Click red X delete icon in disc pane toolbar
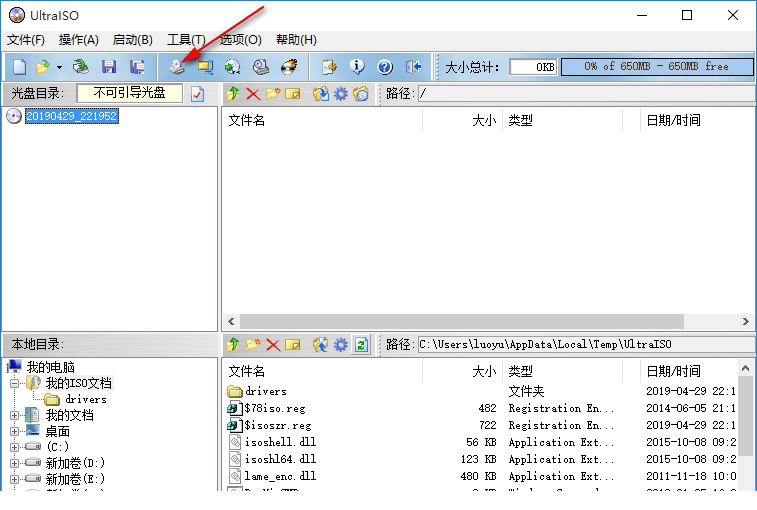This screenshot has height=510, width=757. point(253,94)
